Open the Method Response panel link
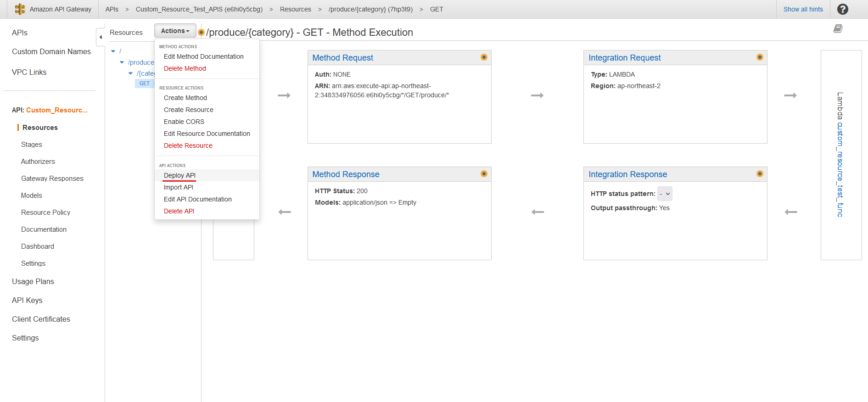The image size is (868, 402). [346, 174]
